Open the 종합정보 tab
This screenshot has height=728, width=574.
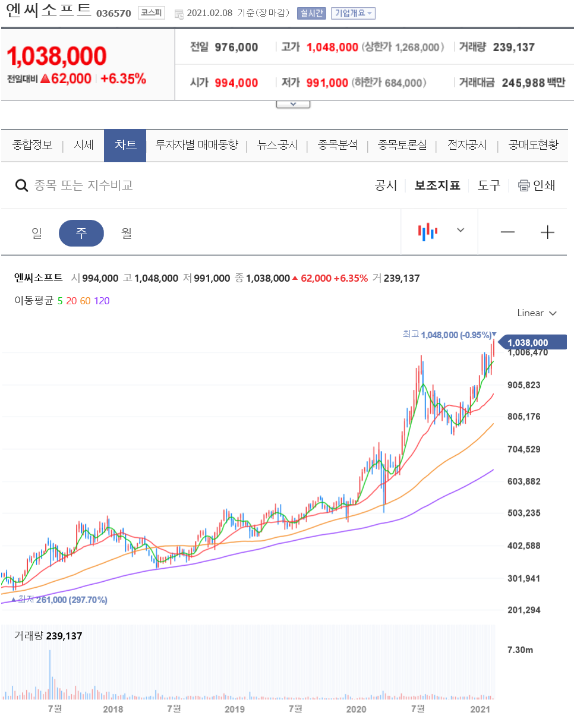(32, 145)
